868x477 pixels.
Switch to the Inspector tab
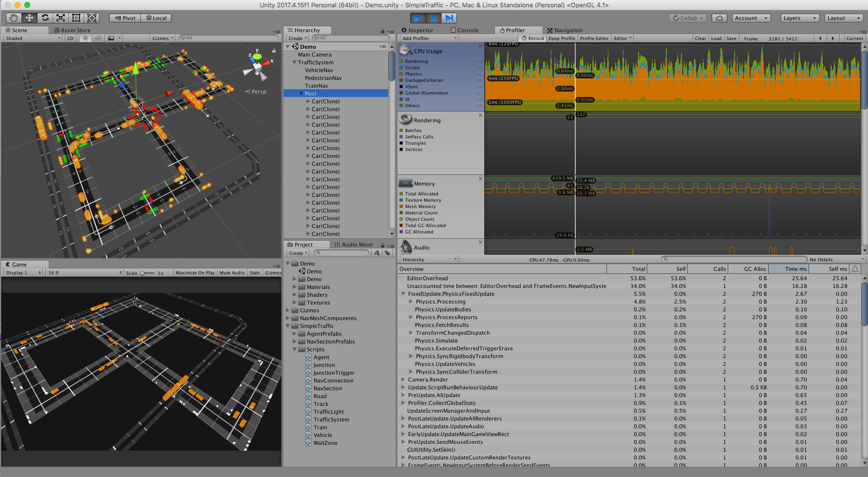[x=418, y=30]
